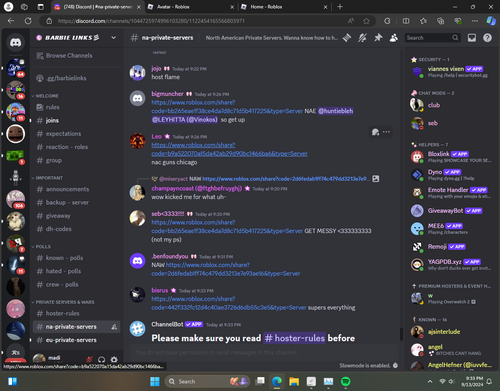500x391 pixels.
Task: Click the image icon on replied message preview
Action: pyautogui.click(x=376, y=179)
